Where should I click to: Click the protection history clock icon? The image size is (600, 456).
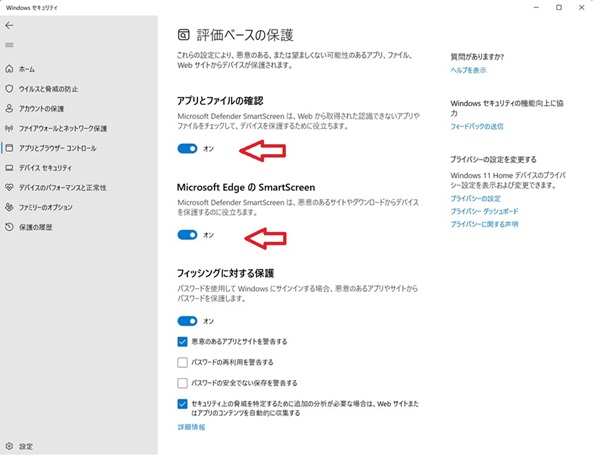coord(9,227)
